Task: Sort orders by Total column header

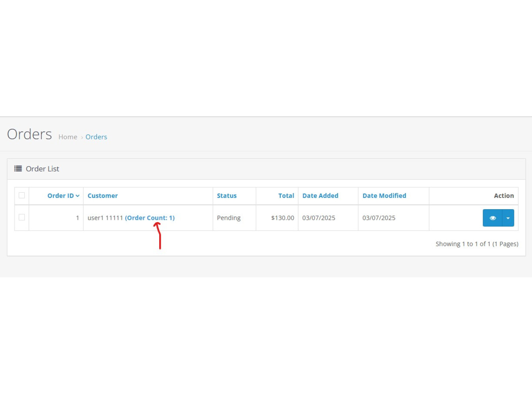Action: tap(286, 196)
